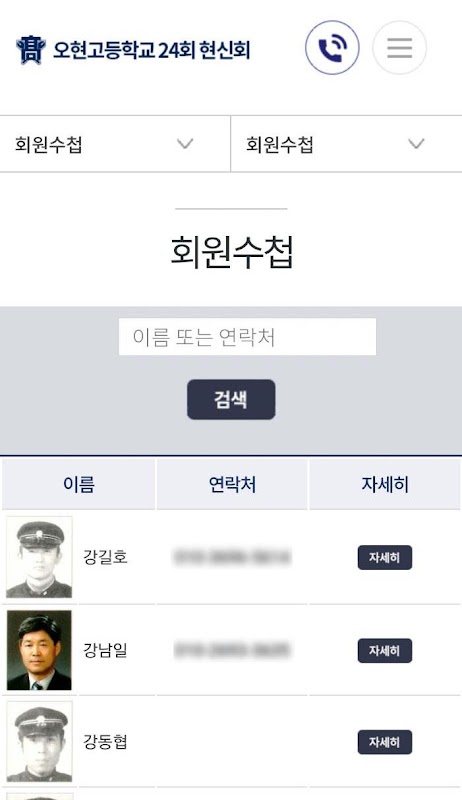This screenshot has width=462, height=800.
Task: Click the 검색 button
Action: click(x=231, y=399)
